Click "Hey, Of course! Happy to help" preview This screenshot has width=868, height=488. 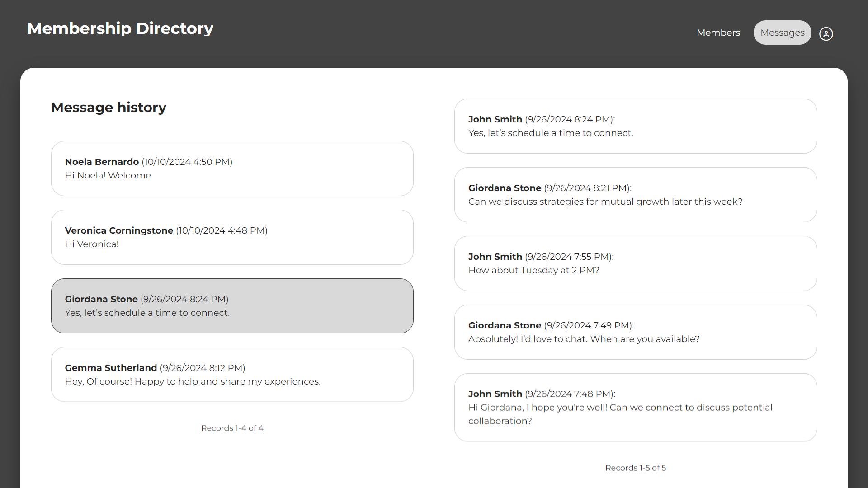tap(193, 381)
